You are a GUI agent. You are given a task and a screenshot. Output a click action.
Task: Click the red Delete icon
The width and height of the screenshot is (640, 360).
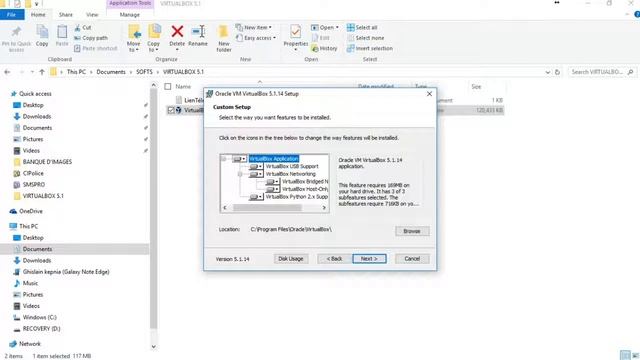click(177, 31)
